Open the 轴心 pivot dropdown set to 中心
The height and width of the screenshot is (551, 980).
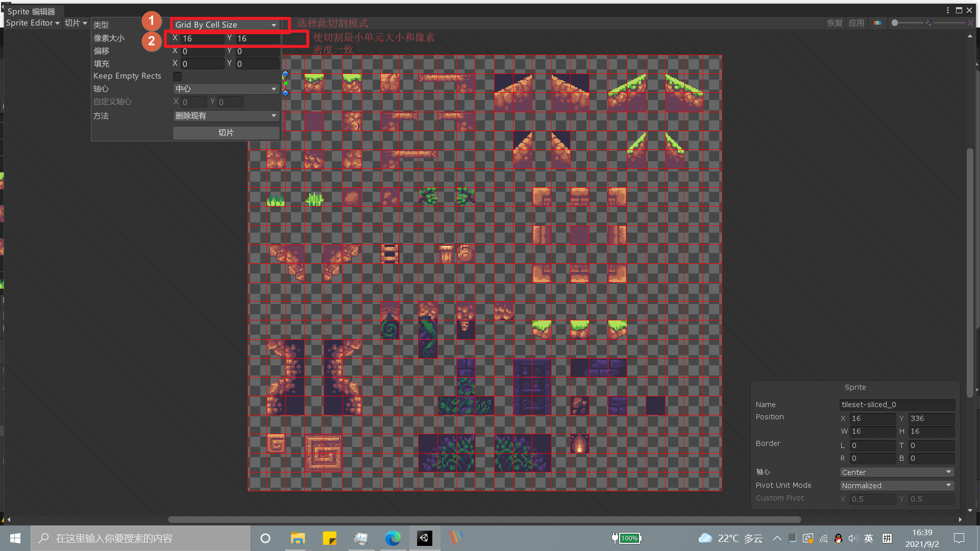coord(226,89)
